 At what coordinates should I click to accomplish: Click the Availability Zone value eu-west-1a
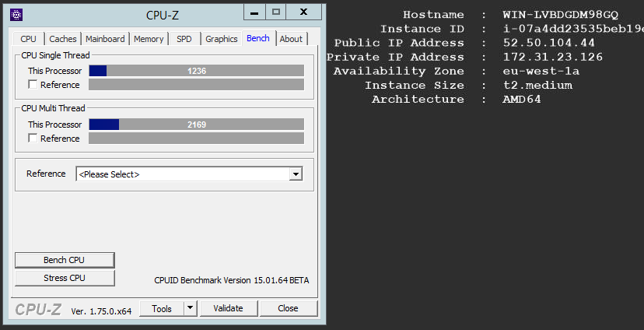[x=541, y=71]
